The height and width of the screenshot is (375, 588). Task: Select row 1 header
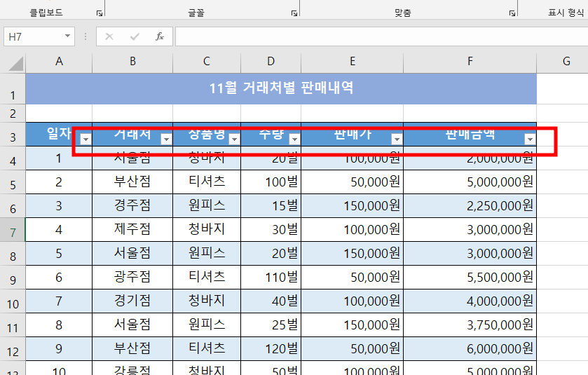[x=13, y=89]
